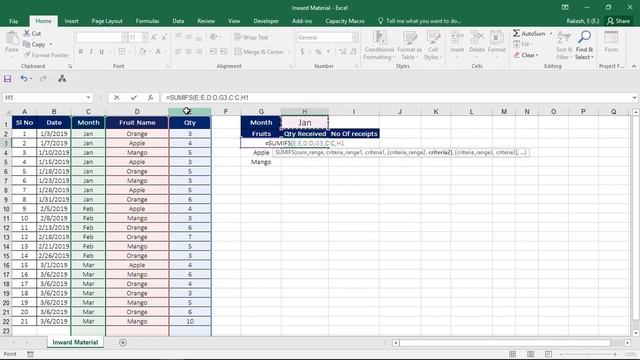Switch to Page Layout tab

[107, 21]
